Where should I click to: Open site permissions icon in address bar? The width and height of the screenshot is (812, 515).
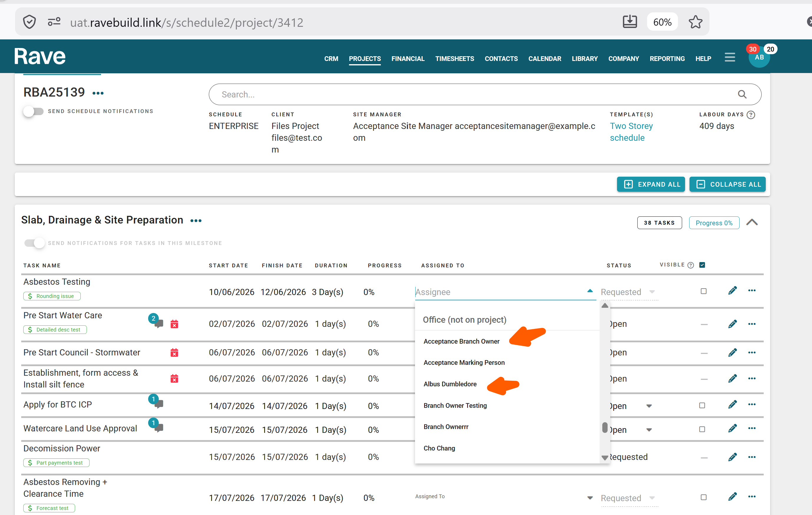click(x=54, y=22)
